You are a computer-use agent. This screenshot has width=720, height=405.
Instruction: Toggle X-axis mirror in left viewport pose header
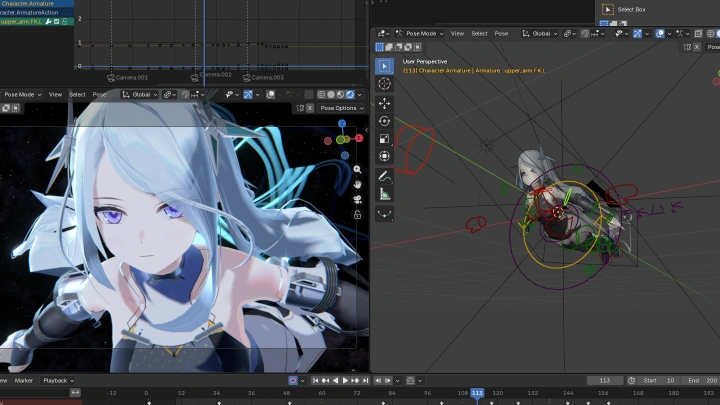point(309,108)
